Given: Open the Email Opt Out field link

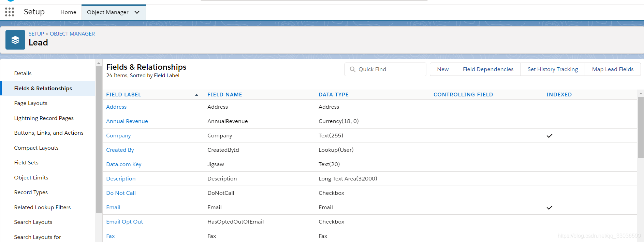Looking at the screenshot, I should [x=125, y=222].
